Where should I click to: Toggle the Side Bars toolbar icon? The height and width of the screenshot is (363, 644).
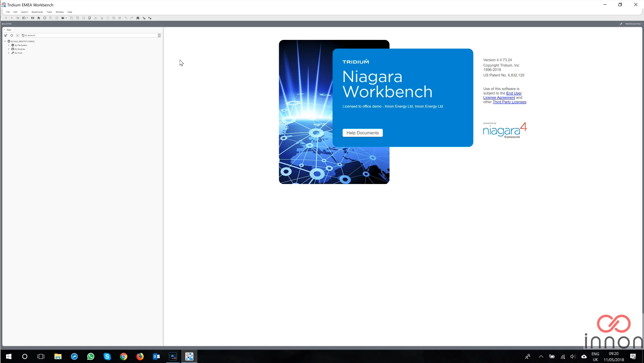point(24,18)
